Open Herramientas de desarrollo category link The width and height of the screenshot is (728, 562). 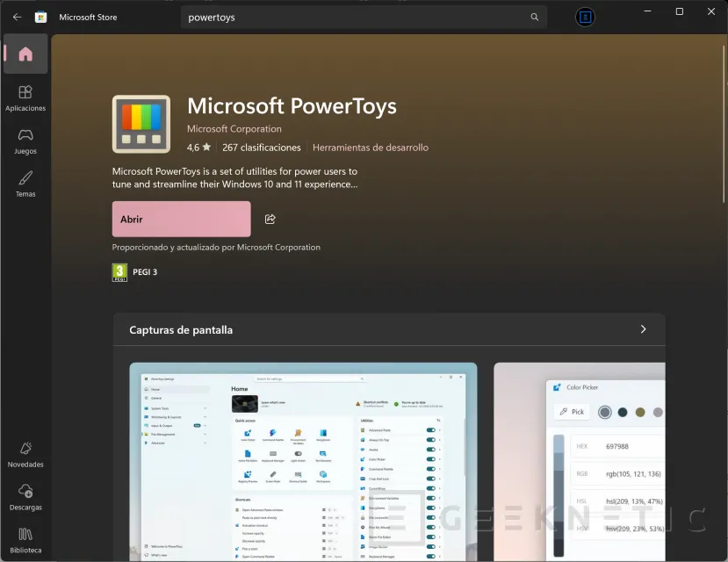click(x=371, y=148)
